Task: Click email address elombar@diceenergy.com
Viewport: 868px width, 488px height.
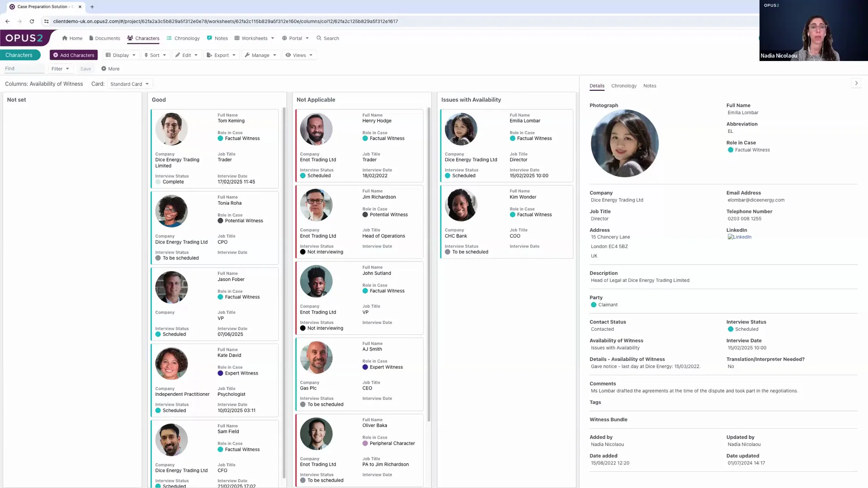Action: tap(756, 200)
